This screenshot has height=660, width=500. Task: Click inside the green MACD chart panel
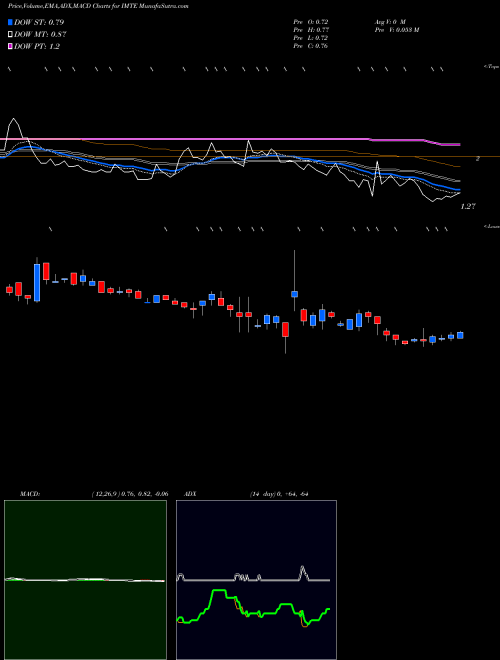[85, 580]
